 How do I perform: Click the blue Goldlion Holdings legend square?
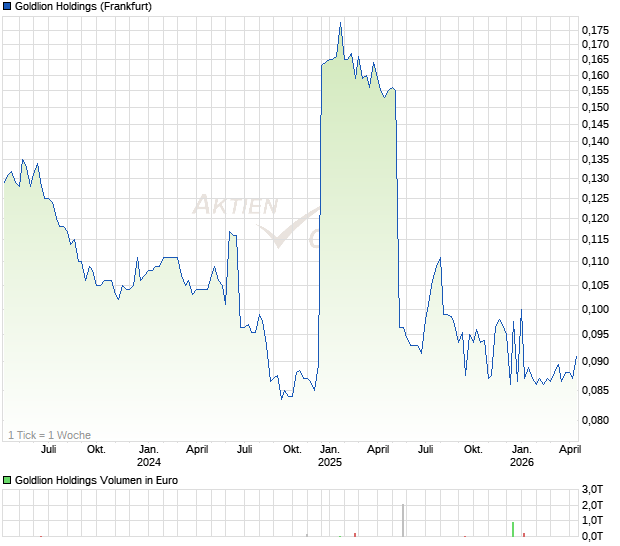pyautogui.click(x=7, y=6)
